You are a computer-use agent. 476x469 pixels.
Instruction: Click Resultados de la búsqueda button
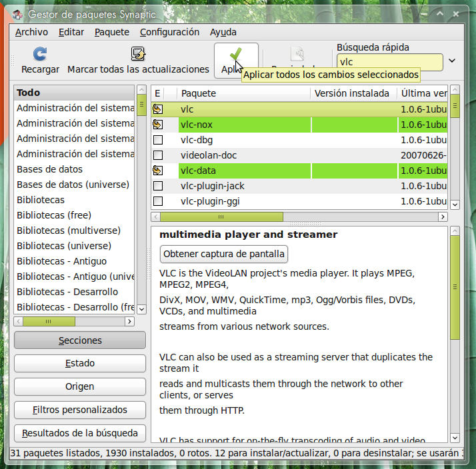(80, 433)
